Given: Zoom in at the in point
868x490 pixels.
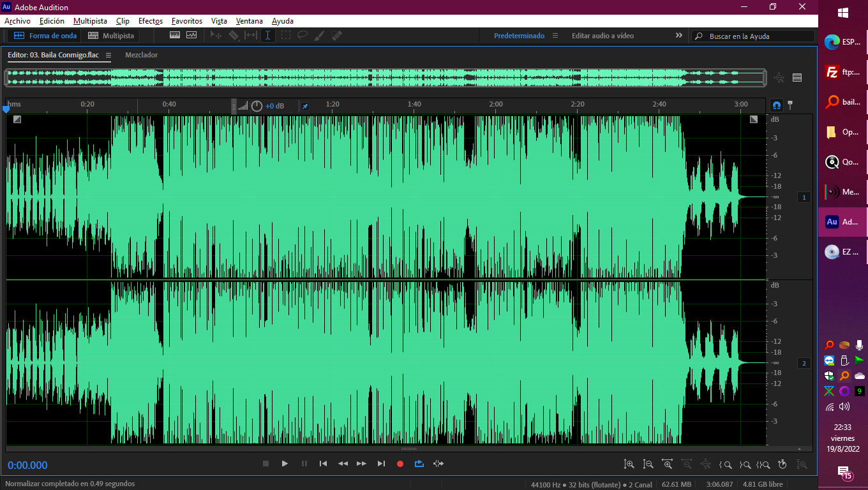Looking at the screenshot, I should (726, 464).
